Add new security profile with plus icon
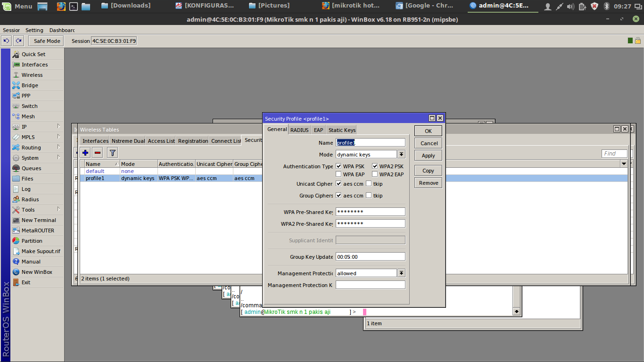 click(85, 152)
